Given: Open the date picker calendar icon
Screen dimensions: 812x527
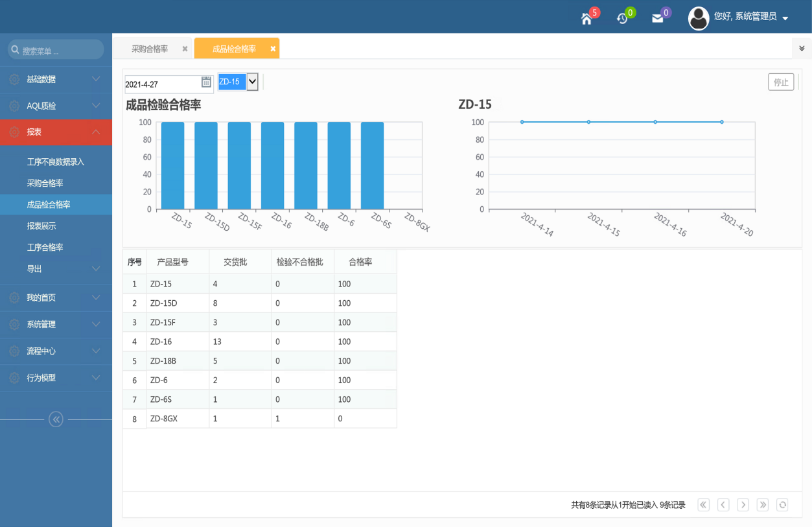Looking at the screenshot, I should pyautogui.click(x=206, y=82).
